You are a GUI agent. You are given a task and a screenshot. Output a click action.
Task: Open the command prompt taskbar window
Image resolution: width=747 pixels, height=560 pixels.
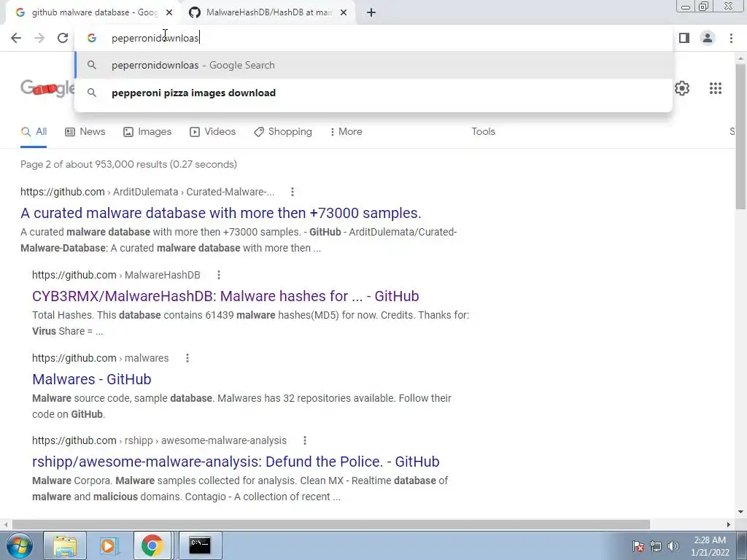[x=200, y=545]
